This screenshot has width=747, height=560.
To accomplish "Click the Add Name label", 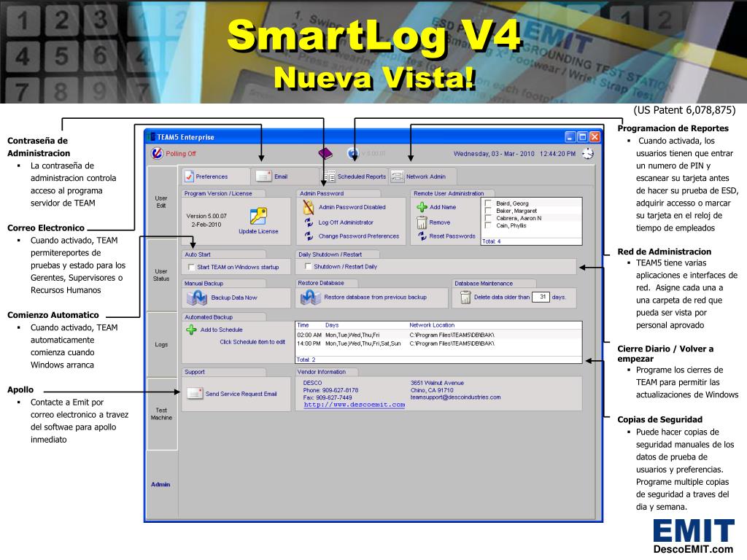I will coord(443,207).
